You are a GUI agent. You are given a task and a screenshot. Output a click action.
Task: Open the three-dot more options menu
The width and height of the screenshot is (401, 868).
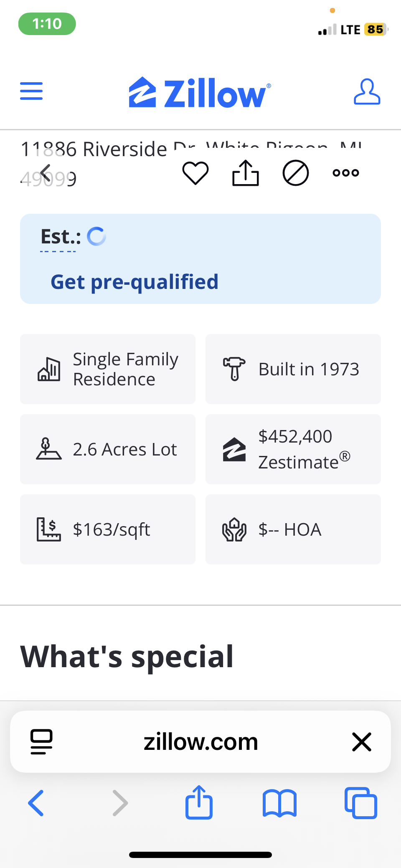pos(346,173)
